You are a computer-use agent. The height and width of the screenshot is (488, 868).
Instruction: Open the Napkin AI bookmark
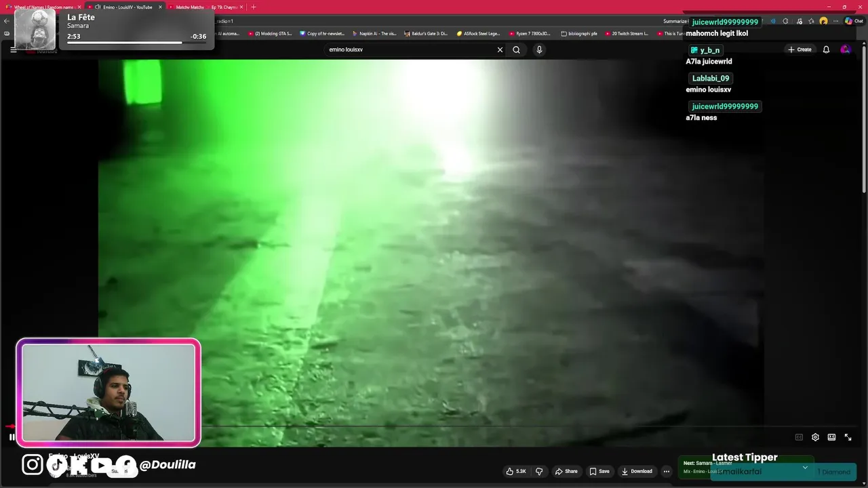[374, 33]
